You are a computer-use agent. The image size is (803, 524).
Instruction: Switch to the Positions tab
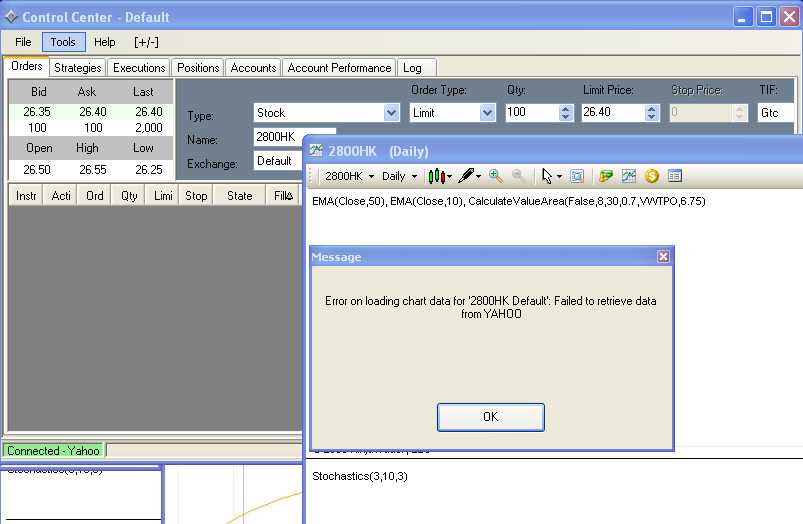tap(198, 68)
